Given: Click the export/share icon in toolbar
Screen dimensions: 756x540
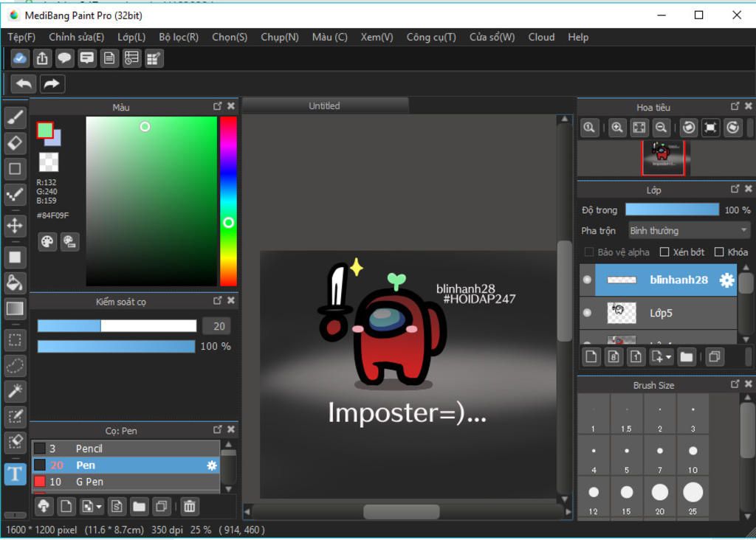Looking at the screenshot, I should (x=42, y=58).
